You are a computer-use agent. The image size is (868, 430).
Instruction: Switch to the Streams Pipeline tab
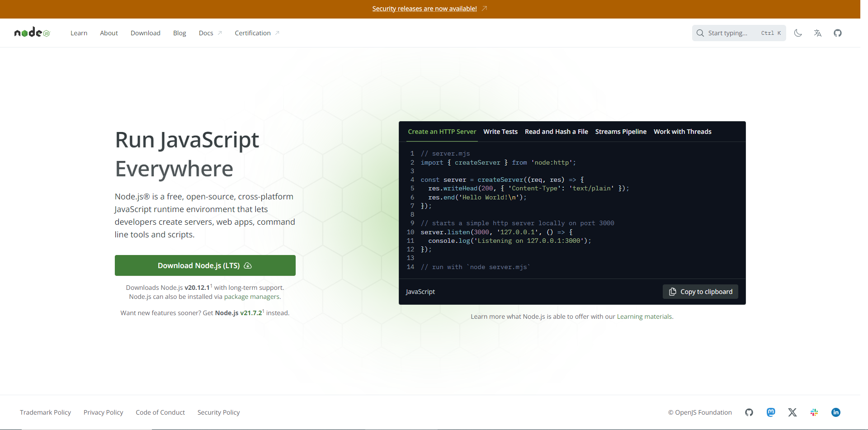pos(621,132)
